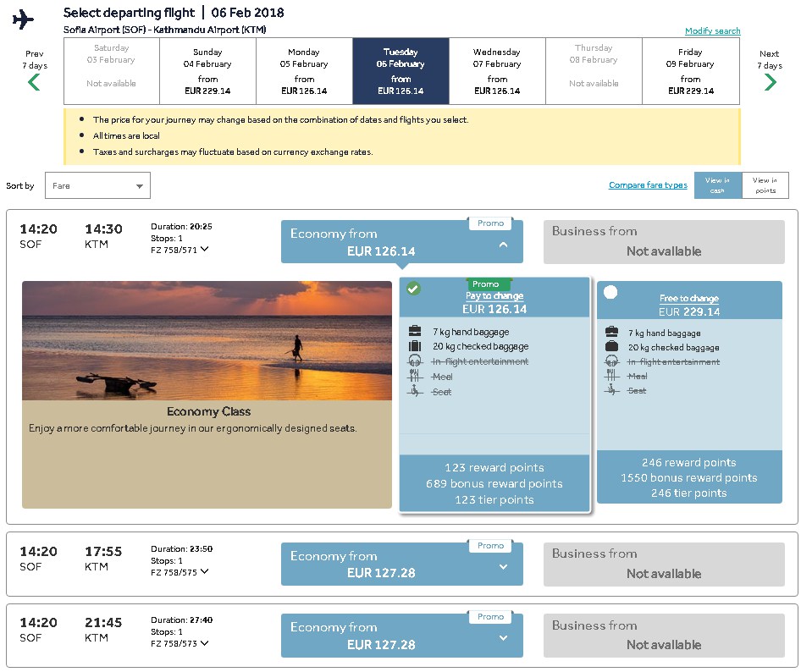Go to previous 7 days arrow

(34, 82)
